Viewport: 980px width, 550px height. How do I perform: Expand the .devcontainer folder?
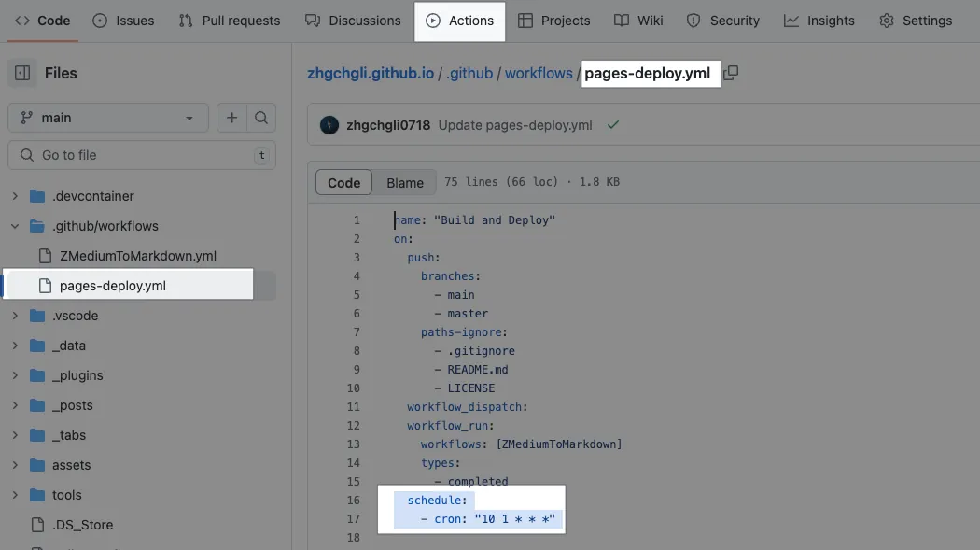point(15,196)
